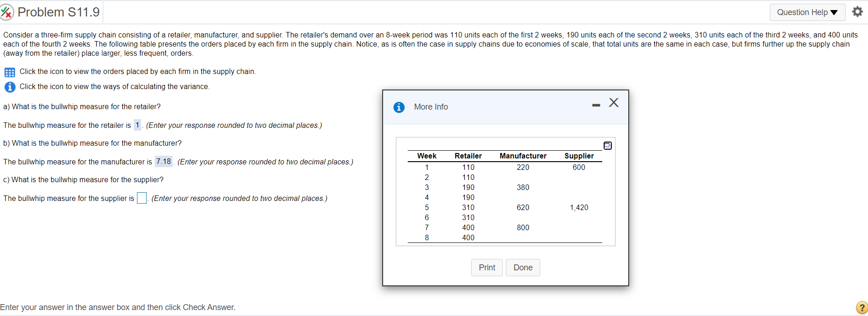Open the variance info icon
The height and width of the screenshot is (316, 868).
pyautogui.click(x=10, y=87)
